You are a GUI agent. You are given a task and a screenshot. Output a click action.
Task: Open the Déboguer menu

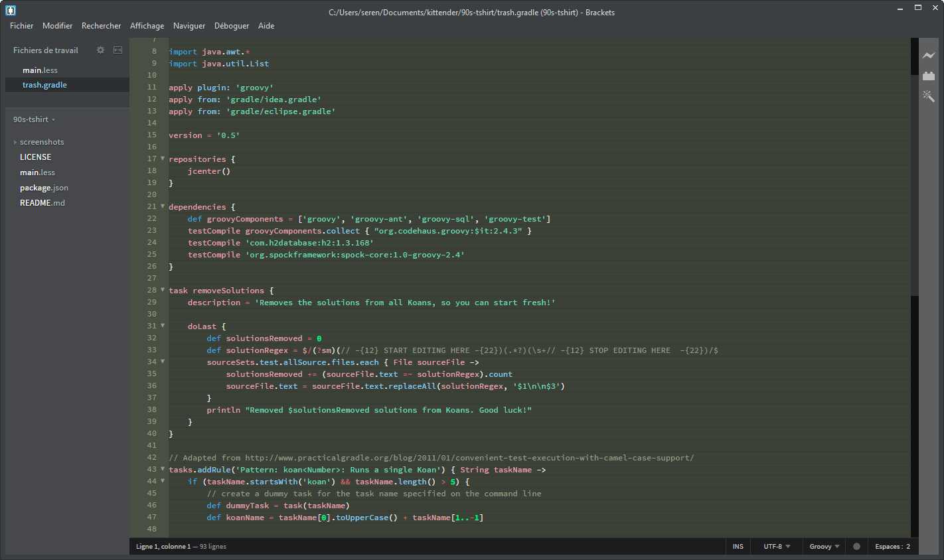pos(231,26)
